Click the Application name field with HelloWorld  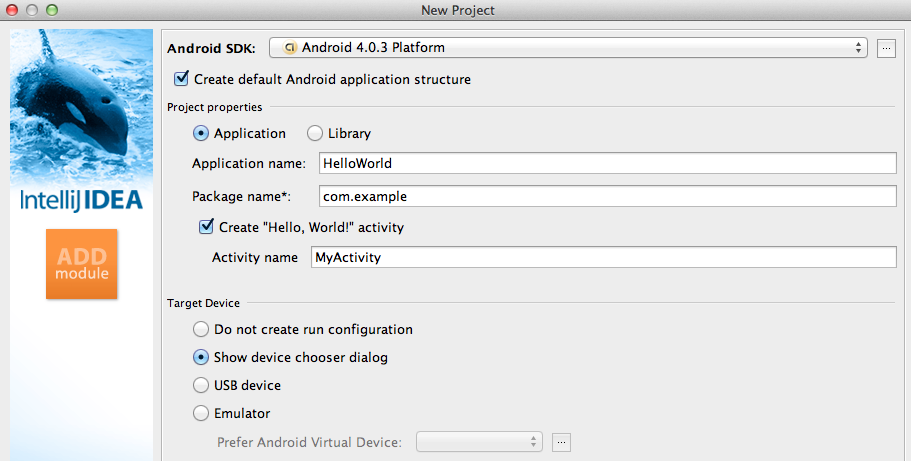[x=606, y=164]
